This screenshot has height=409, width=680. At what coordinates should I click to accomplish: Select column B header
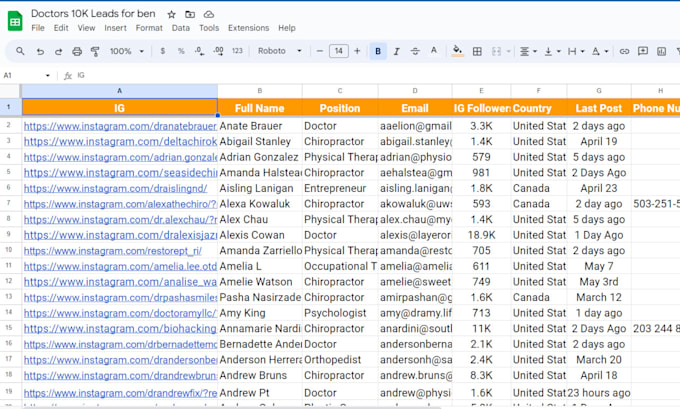260,91
